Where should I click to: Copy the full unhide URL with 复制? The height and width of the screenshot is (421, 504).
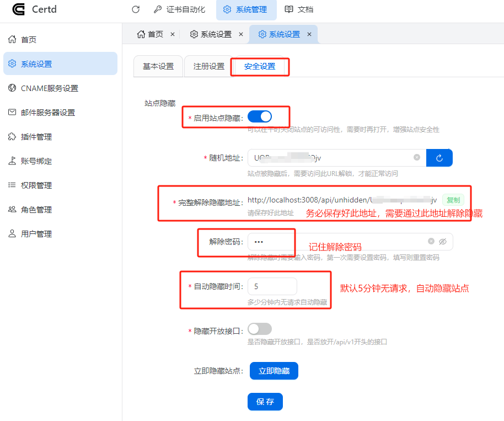coord(453,200)
